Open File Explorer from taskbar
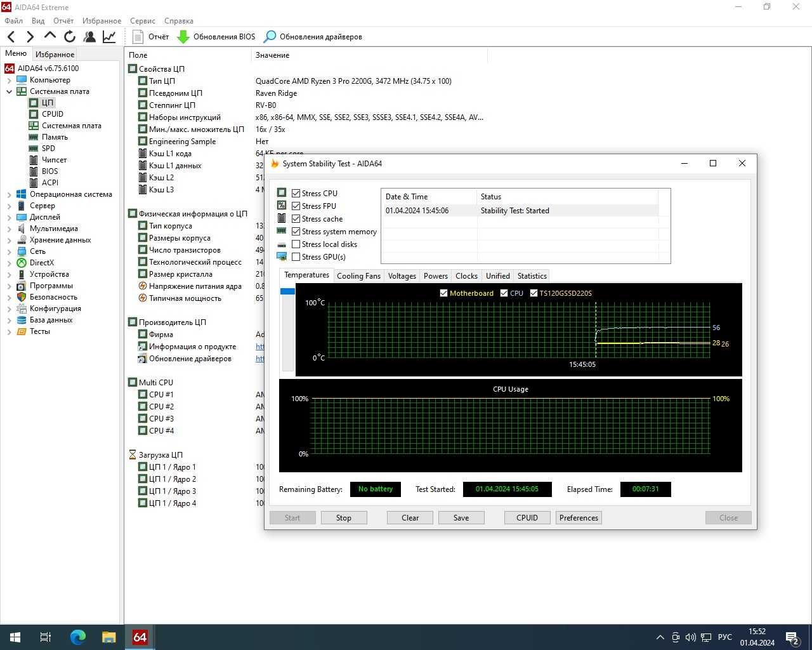The width and height of the screenshot is (812, 650). (108, 637)
